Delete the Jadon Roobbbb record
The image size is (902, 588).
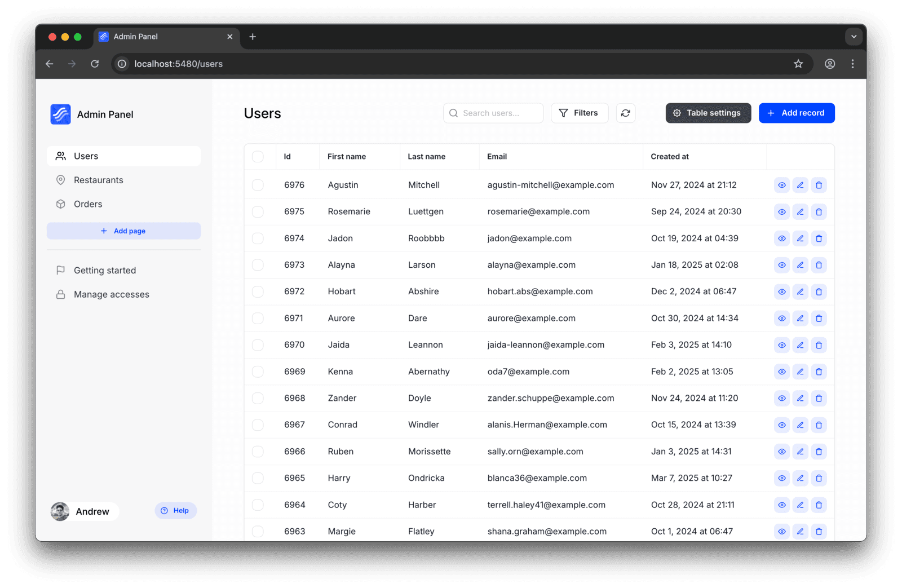819,238
